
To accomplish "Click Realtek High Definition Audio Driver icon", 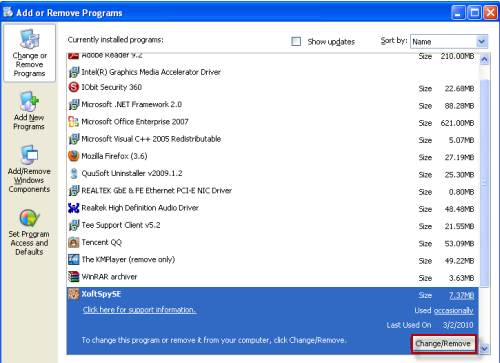I will (74, 208).
